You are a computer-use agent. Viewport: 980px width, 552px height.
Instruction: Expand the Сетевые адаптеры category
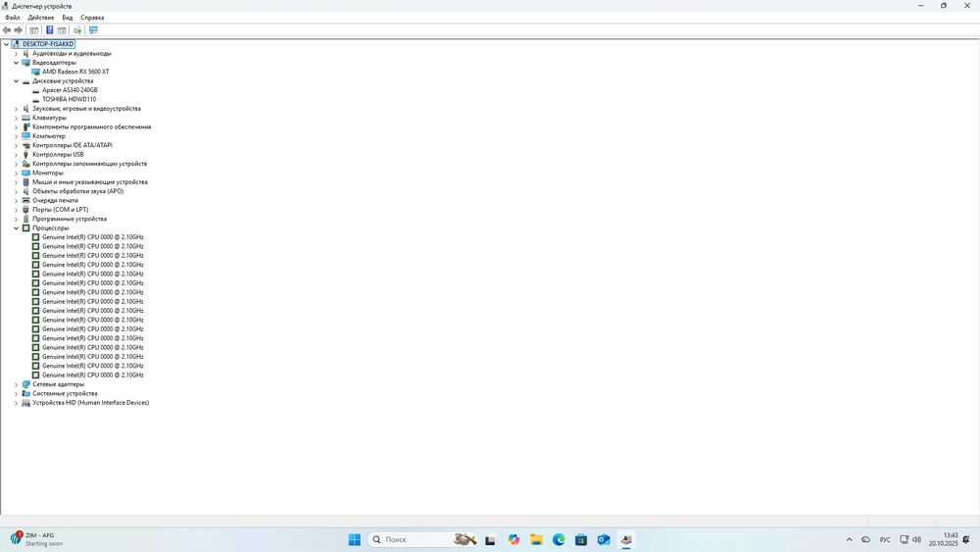[x=17, y=384]
